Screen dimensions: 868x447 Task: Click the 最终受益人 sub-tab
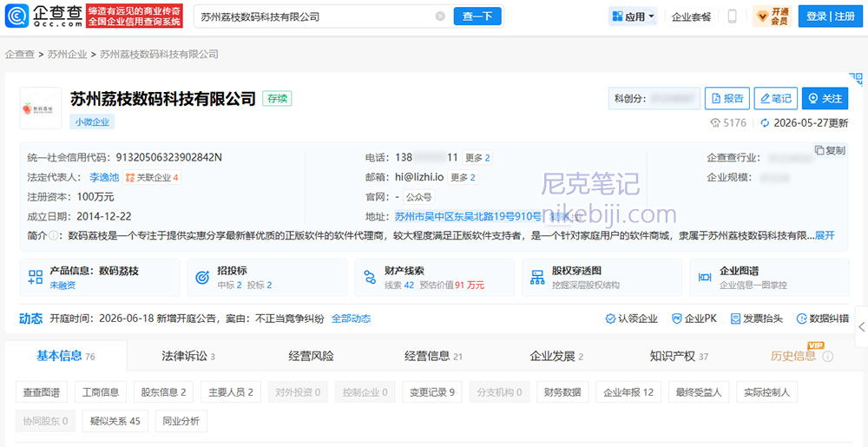pyautogui.click(x=699, y=392)
